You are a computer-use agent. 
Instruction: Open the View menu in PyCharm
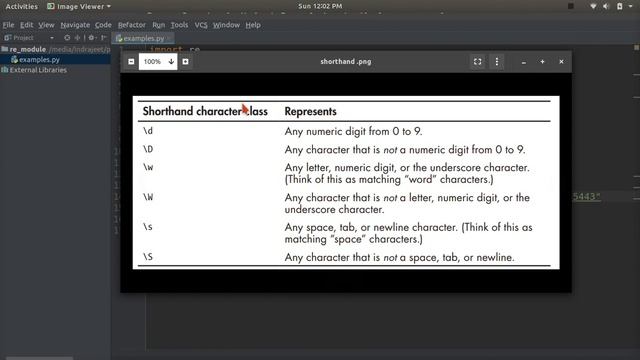coord(47,25)
